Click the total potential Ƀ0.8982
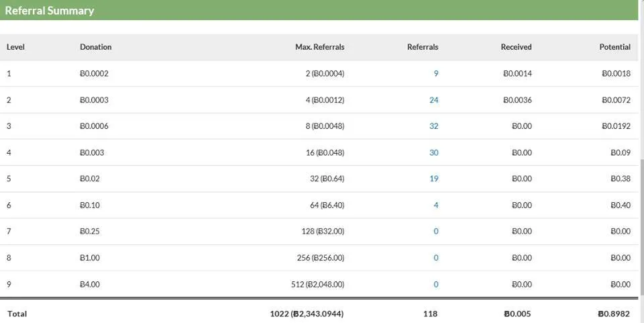The width and height of the screenshot is (644, 323). (614, 314)
